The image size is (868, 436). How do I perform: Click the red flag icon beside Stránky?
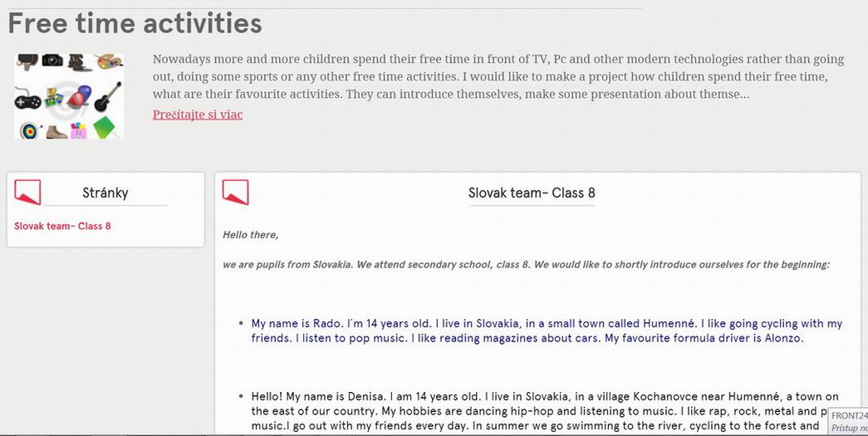27,192
